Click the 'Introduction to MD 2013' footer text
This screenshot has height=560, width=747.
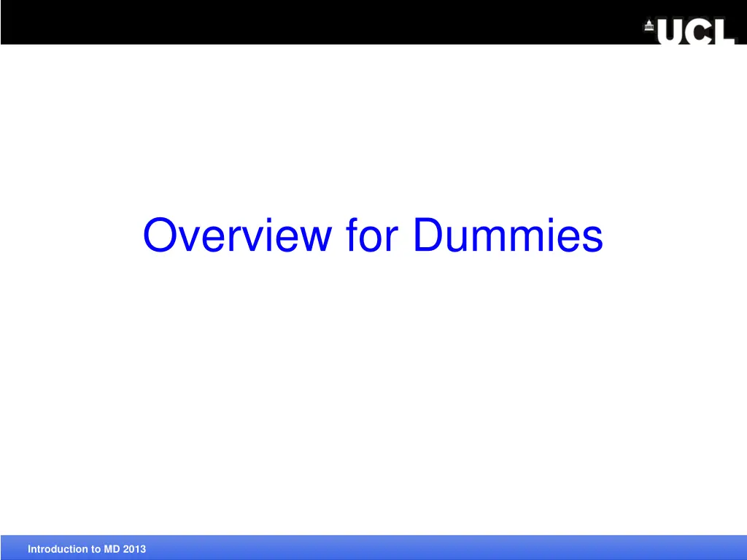[x=87, y=549]
